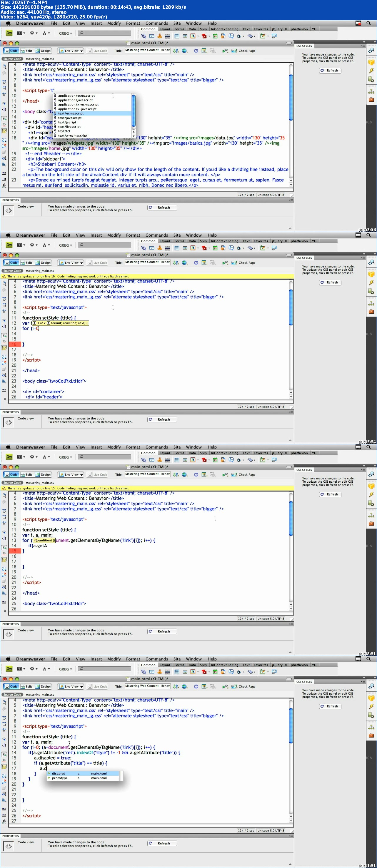377x868 pixels.
Task: Switch to the Spry insert tab
Action: coord(203,29)
